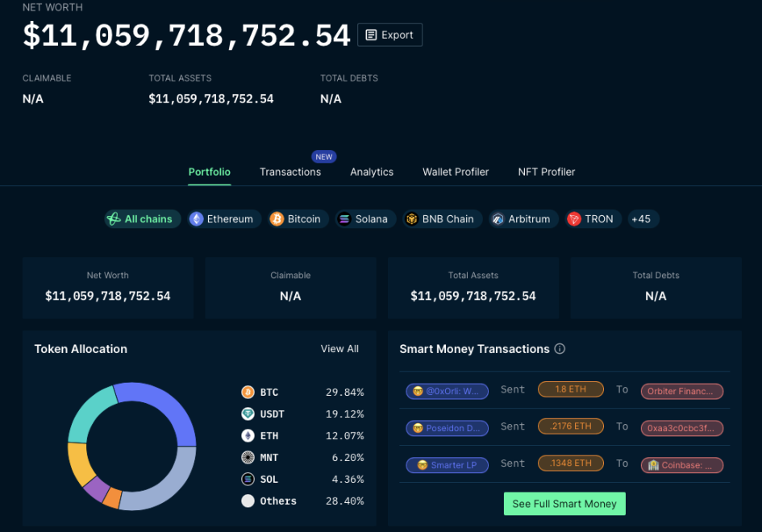Viewport: 762px width, 532px height.
Task: Expand the Poseidon D wallet label
Action: [447, 428]
